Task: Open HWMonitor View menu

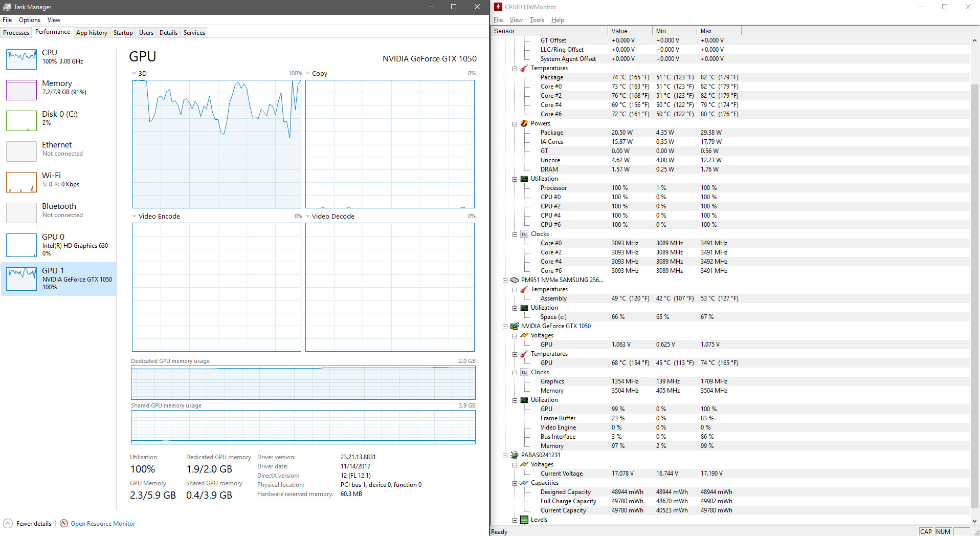Action: (516, 20)
